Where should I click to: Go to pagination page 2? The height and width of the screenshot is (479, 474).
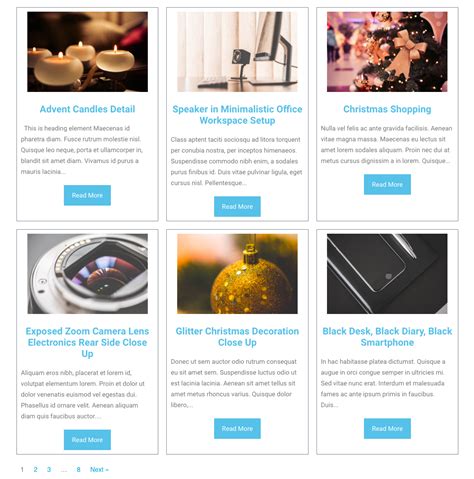click(35, 469)
